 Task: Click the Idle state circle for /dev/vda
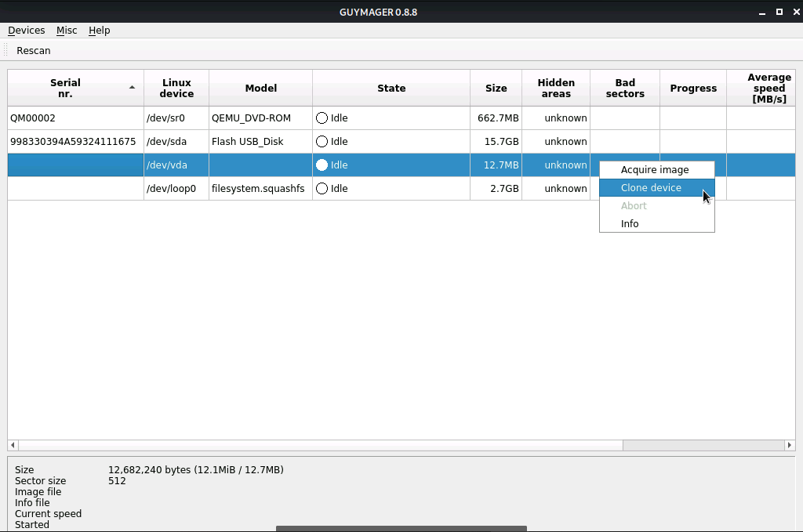pos(322,165)
